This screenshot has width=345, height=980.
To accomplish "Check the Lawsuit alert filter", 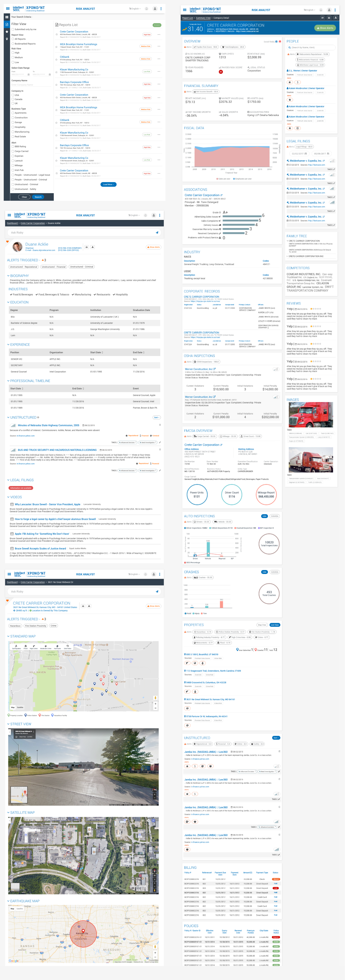I will 13,160.
